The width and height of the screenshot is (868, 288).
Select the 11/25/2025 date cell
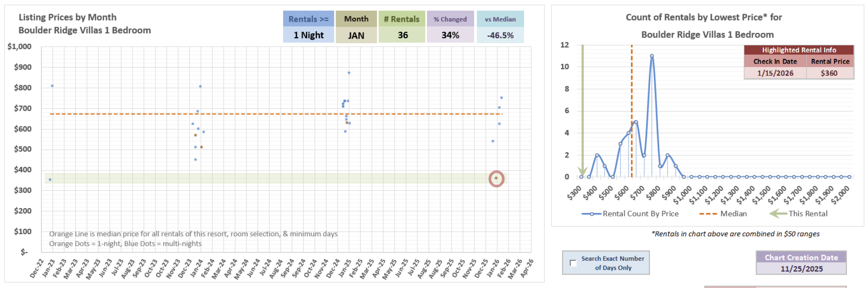pyautogui.click(x=801, y=268)
